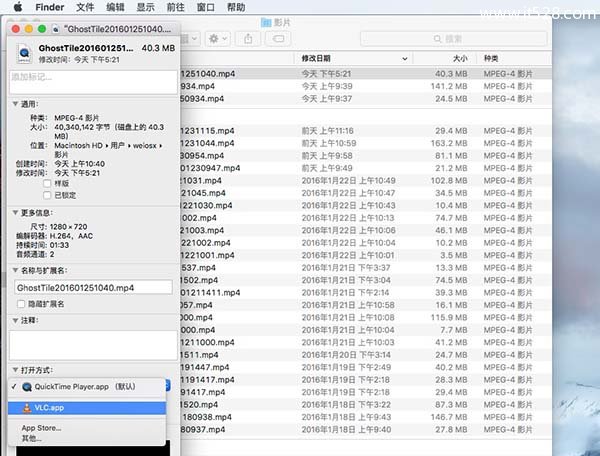
Task: Click the QuickTime file icon in info header
Action: pos(24,53)
